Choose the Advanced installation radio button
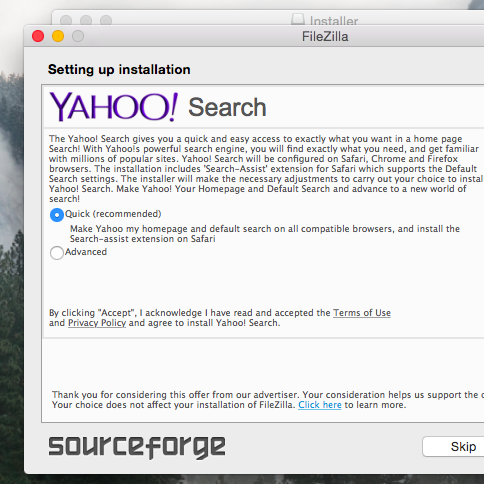Image resolution: width=484 pixels, height=484 pixels. coord(57,253)
